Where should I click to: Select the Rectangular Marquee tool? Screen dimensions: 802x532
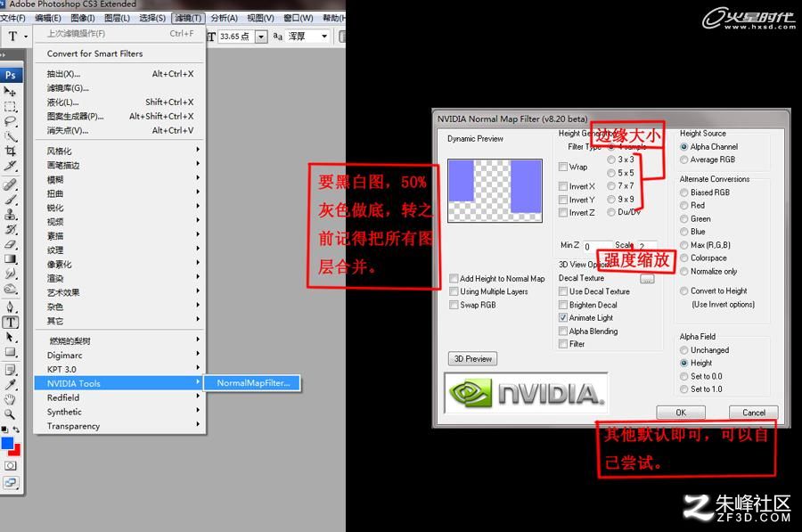pyautogui.click(x=10, y=106)
